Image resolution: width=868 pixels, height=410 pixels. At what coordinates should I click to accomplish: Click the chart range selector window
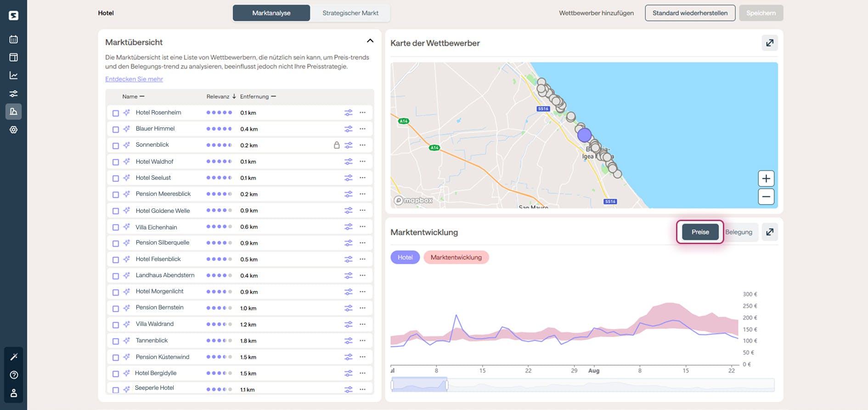[x=419, y=385]
